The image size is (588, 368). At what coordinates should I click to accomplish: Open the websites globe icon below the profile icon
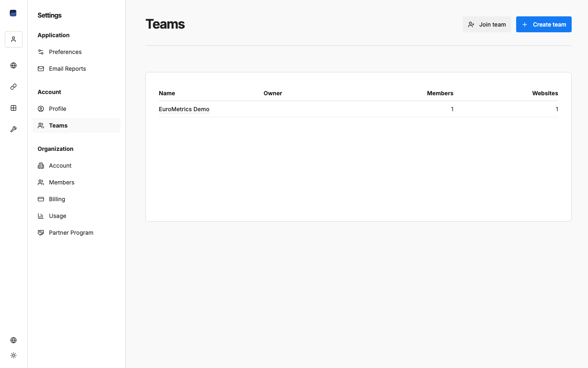(x=13, y=65)
